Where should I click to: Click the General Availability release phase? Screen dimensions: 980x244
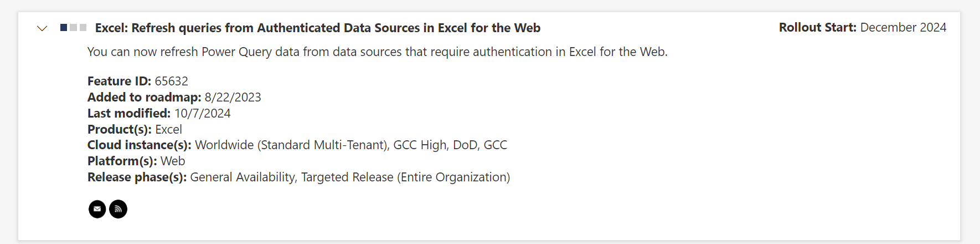pyautogui.click(x=243, y=177)
